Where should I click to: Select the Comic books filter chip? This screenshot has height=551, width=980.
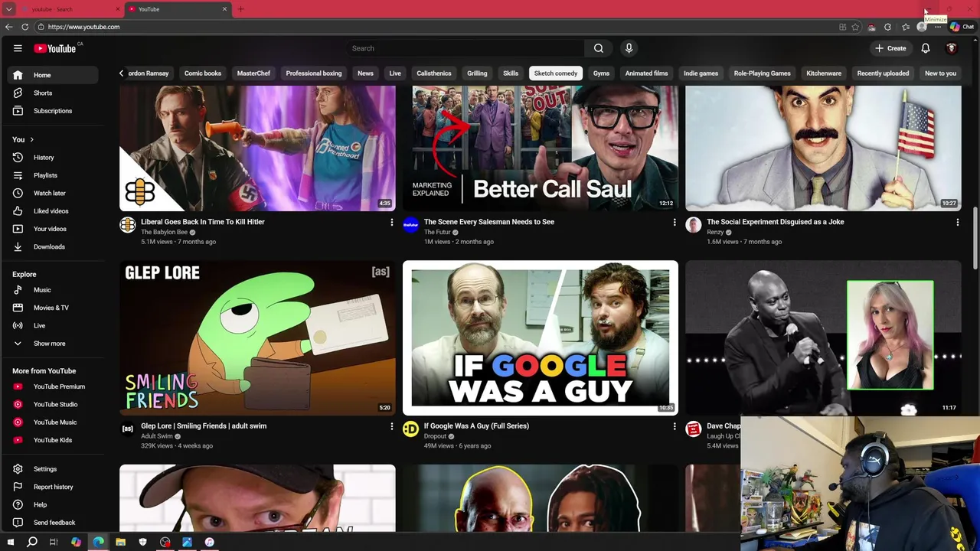click(x=203, y=73)
